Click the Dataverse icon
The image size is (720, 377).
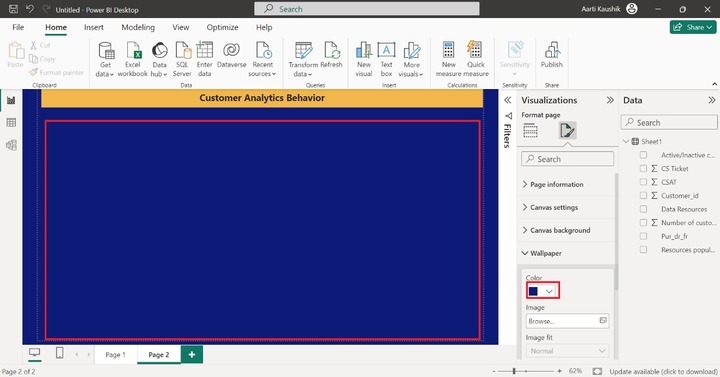point(231,50)
